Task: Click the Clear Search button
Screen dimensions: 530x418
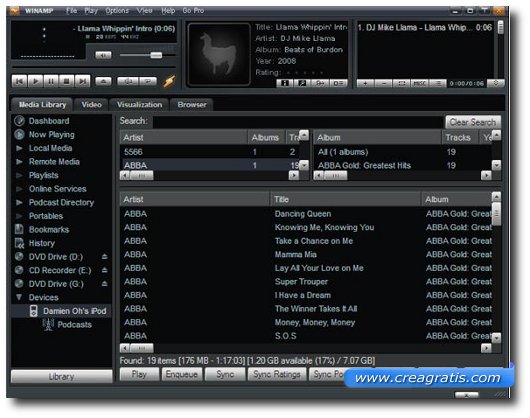Action: [x=473, y=122]
